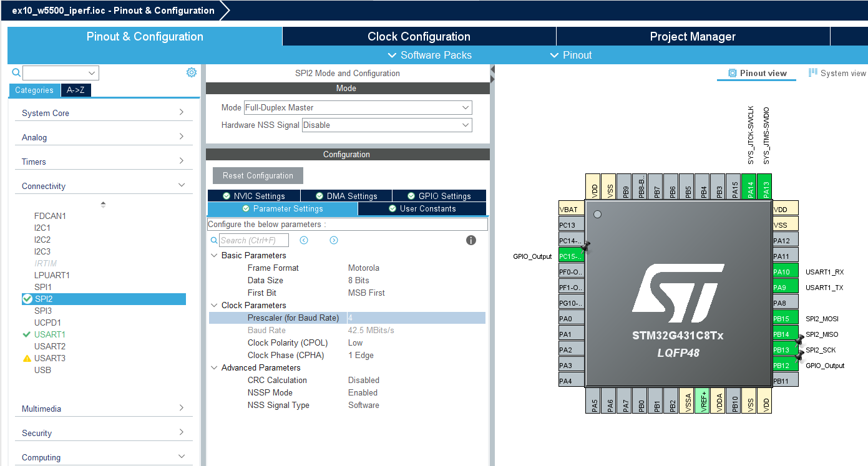Screen dimensions: 868x466
Task: Click Reset Configuration button
Action: [x=258, y=175]
